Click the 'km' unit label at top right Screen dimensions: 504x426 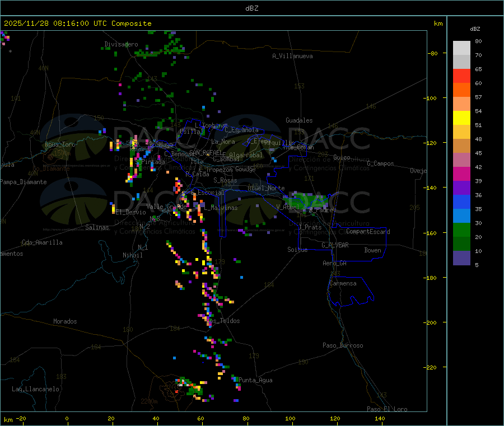[438, 24]
